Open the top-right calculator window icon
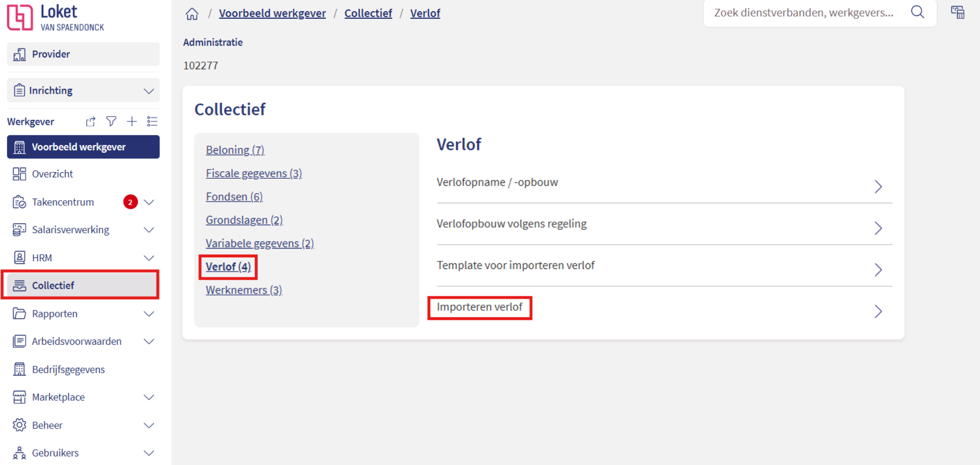Image resolution: width=980 pixels, height=465 pixels. pyautogui.click(x=958, y=12)
